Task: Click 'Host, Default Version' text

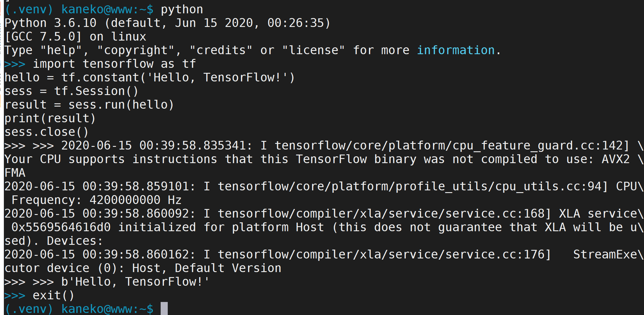Action: (x=207, y=268)
